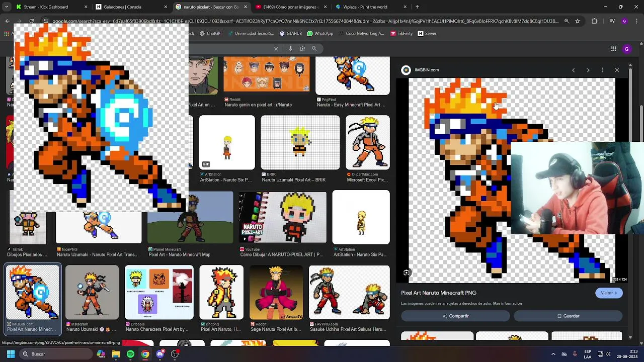This screenshot has height=362, width=644.
Task: Open the Más información link
Action: (507, 304)
